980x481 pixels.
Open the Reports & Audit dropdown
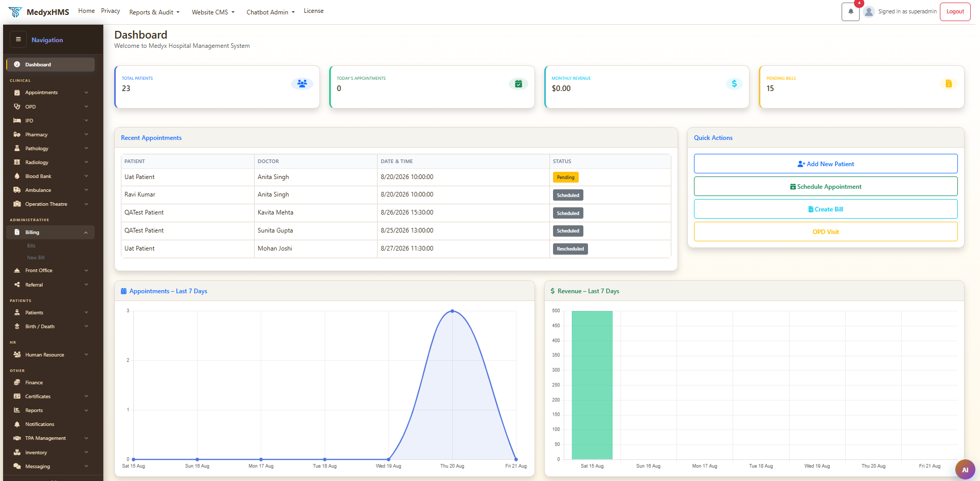pyautogui.click(x=154, y=12)
